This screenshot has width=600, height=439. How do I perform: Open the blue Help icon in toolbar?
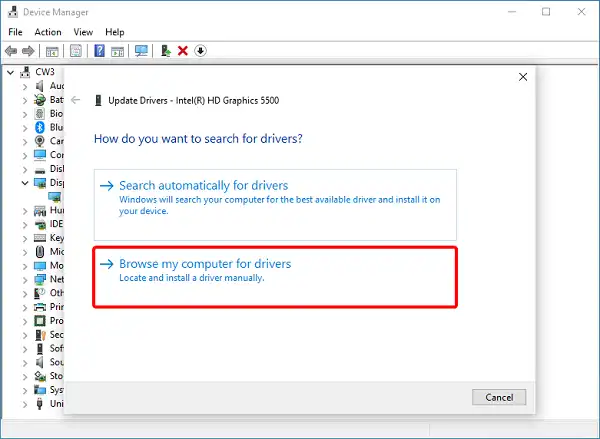point(99,51)
